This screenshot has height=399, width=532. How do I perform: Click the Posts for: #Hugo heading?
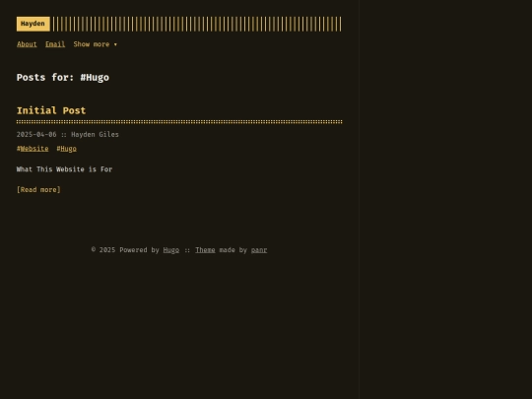[x=63, y=78]
